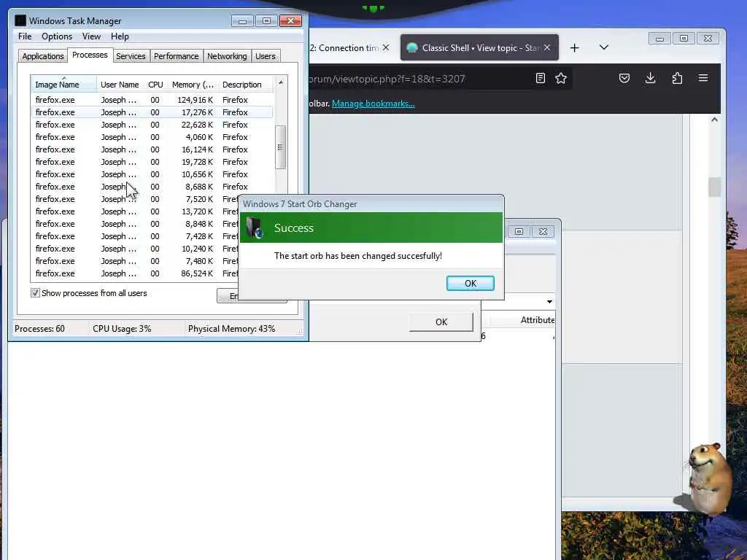Open the Help menu in Task Manager
This screenshot has height=560, width=747.
120,36
